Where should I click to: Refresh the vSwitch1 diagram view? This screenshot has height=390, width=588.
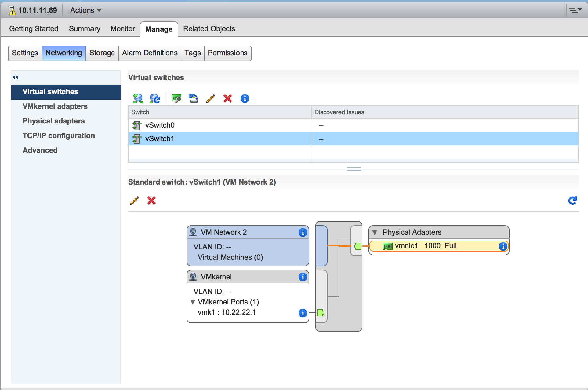572,201
